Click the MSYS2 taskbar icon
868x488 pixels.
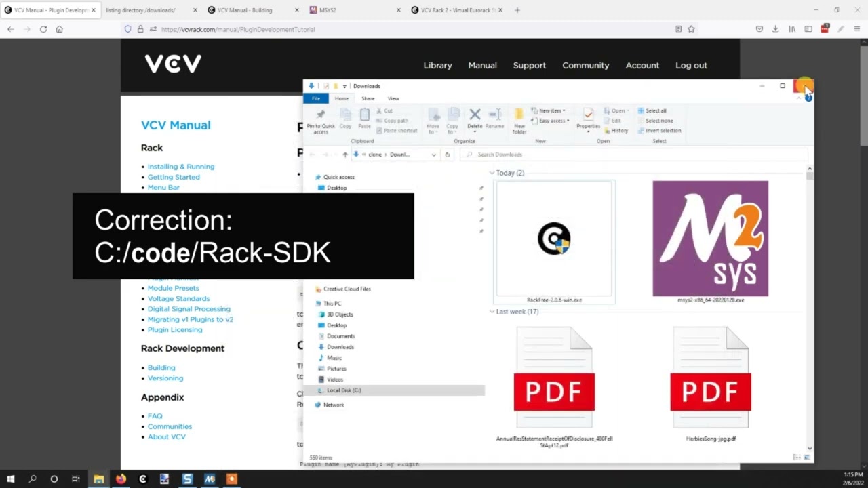(210, 479)
